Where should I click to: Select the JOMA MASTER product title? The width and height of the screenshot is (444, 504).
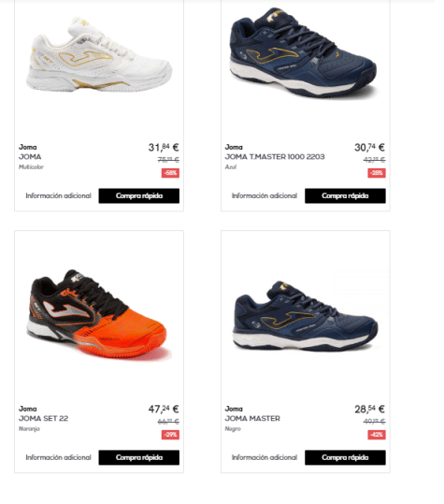tap(252, 419)
